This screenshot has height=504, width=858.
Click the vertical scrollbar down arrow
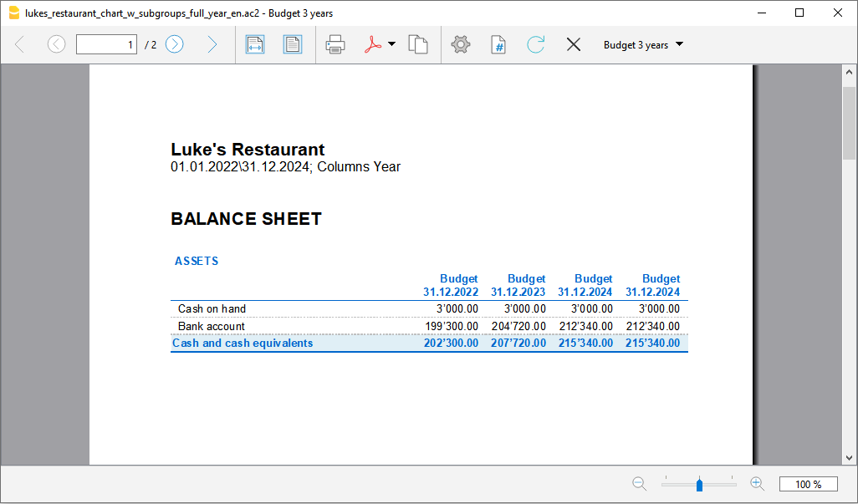click(850, 456)
